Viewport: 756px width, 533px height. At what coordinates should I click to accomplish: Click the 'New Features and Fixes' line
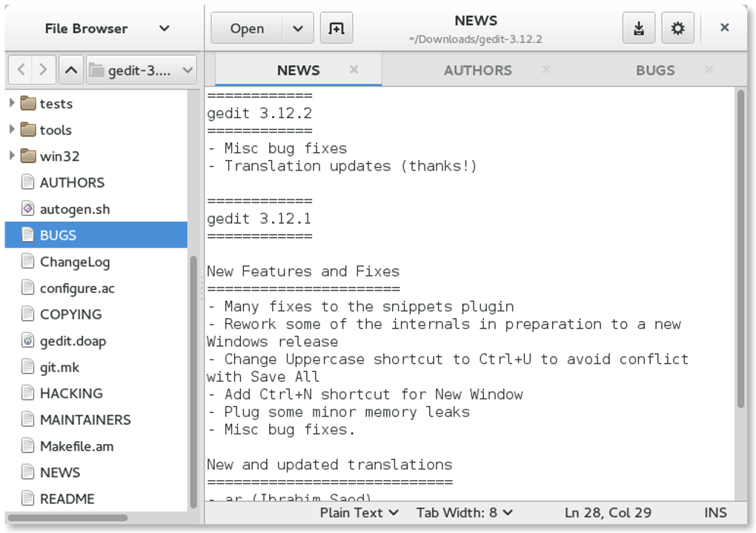pyautogui.click(x=303, y=271)
